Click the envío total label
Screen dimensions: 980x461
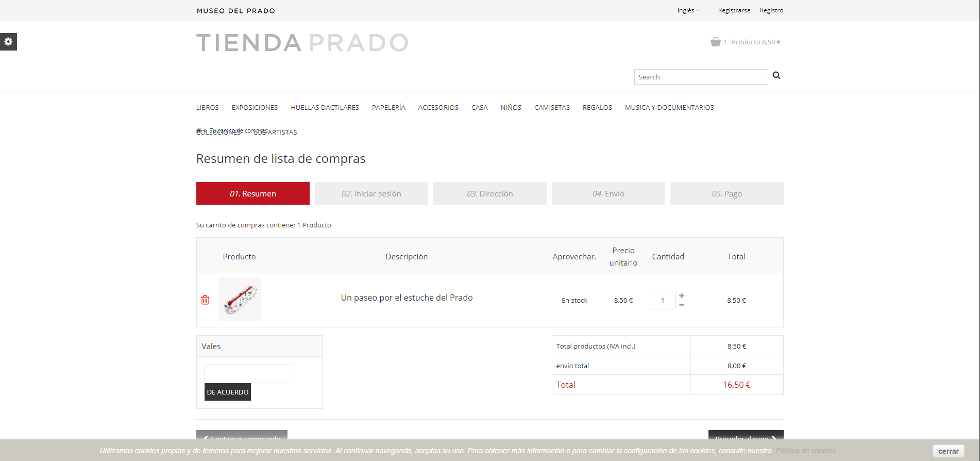tap(572, 366)
